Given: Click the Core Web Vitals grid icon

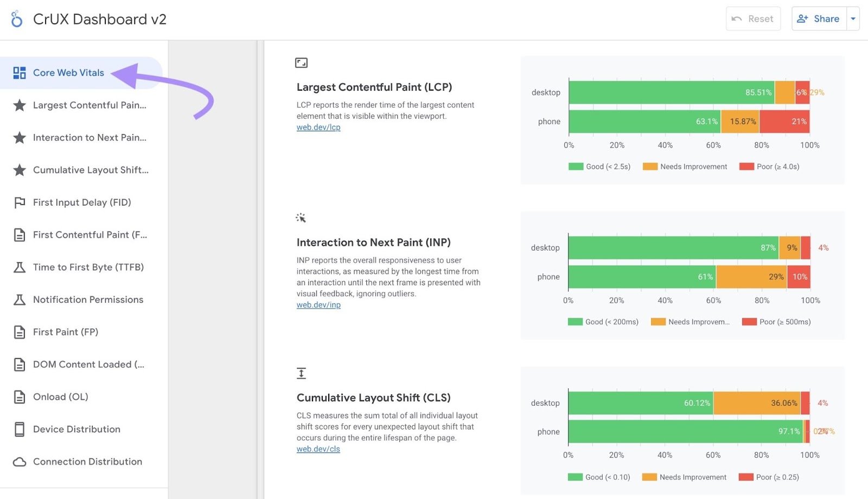Looking at the screenshot, I should (x=20, y=72).
